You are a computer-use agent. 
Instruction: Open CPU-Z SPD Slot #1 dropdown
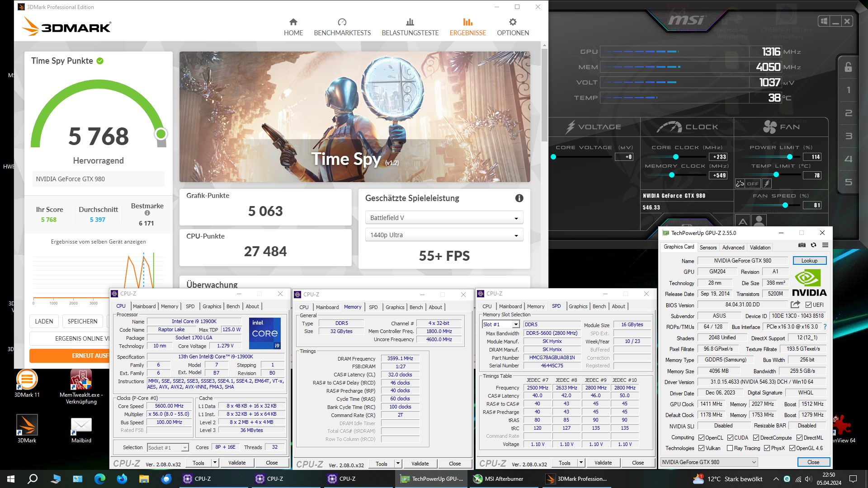coord(501,324)
